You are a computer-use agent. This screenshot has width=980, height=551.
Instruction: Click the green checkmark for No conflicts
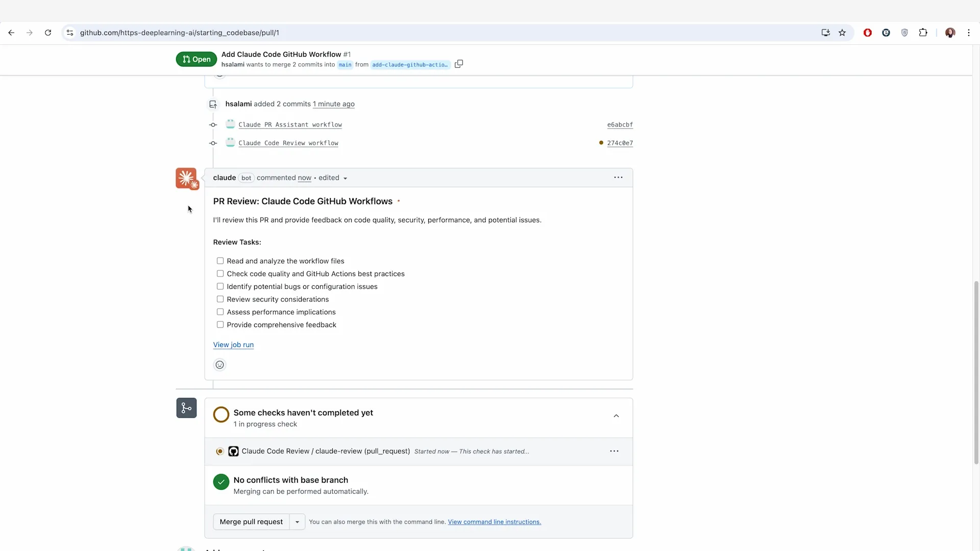pos(221,482)
